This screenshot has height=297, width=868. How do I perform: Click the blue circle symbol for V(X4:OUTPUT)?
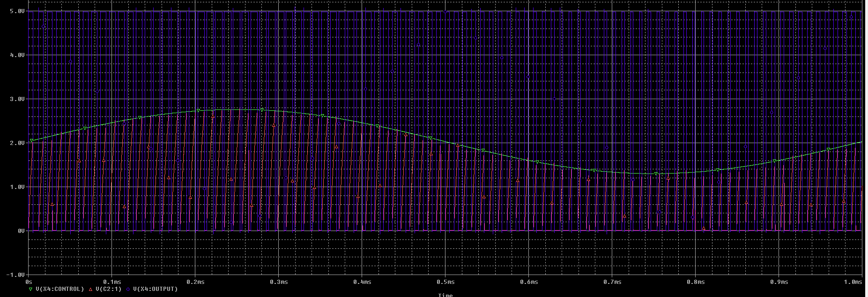click(128, 290)
